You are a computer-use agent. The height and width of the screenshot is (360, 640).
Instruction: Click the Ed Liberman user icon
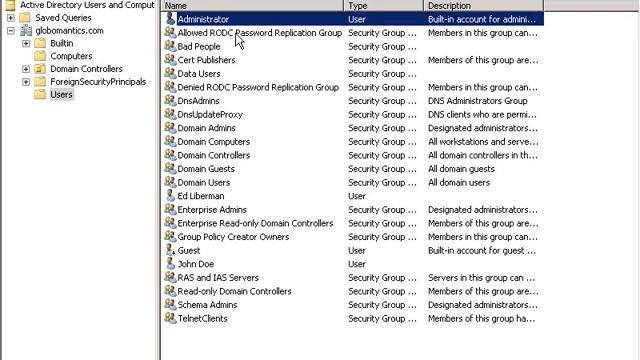tap(170, 196)
